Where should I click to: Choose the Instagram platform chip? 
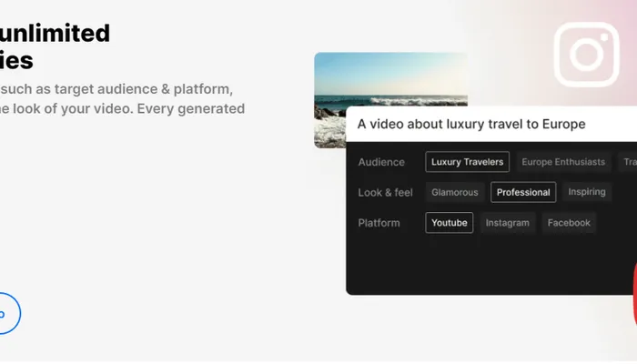pyautogui.click(x=507, y=223)
